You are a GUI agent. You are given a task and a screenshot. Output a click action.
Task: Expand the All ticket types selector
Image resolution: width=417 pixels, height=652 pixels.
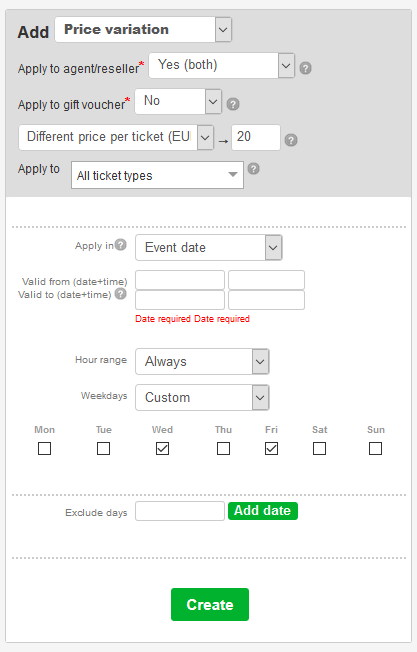tap(157, 175)
